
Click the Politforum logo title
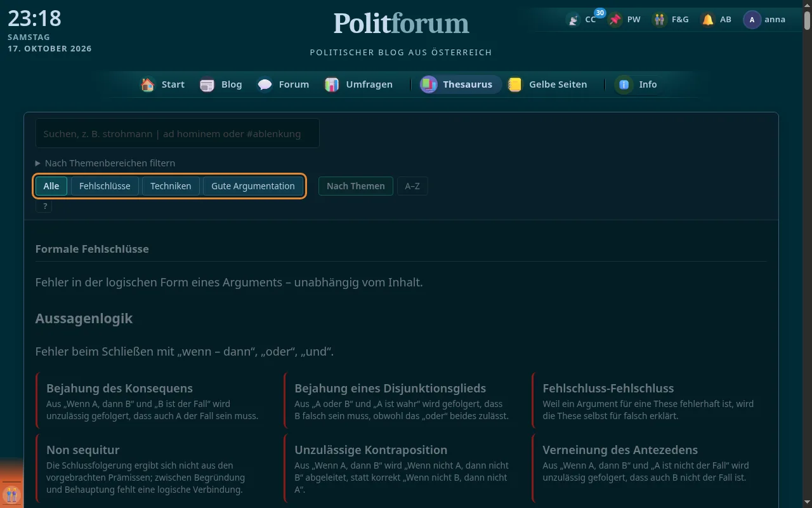pyautogui.click(x=401, y=23)
